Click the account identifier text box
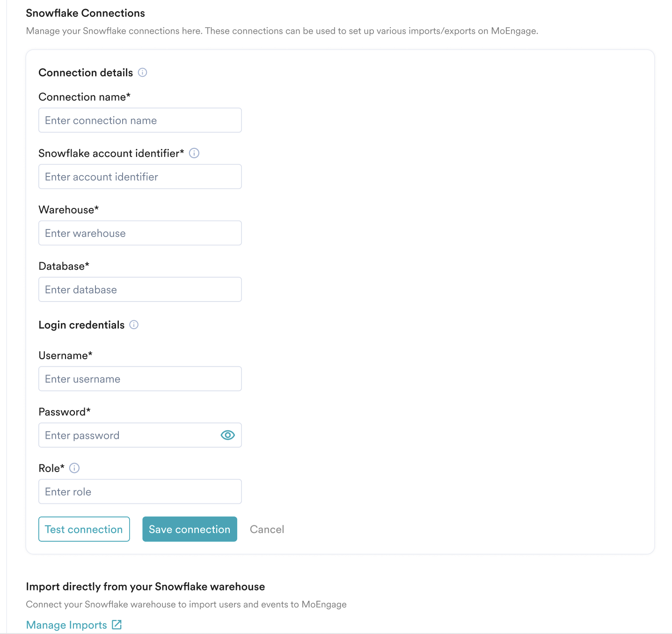 (140, 177)
